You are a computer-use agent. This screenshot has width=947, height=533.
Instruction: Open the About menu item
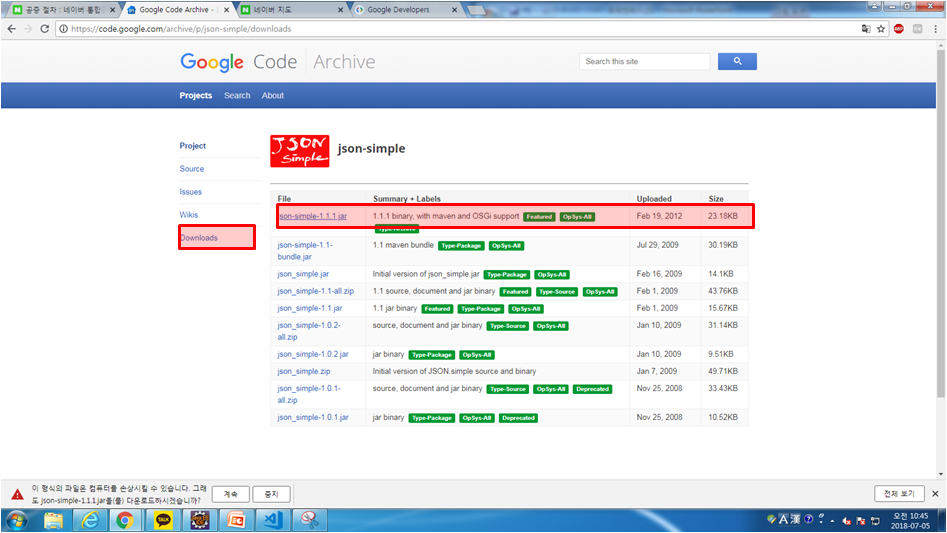point(272,95)
